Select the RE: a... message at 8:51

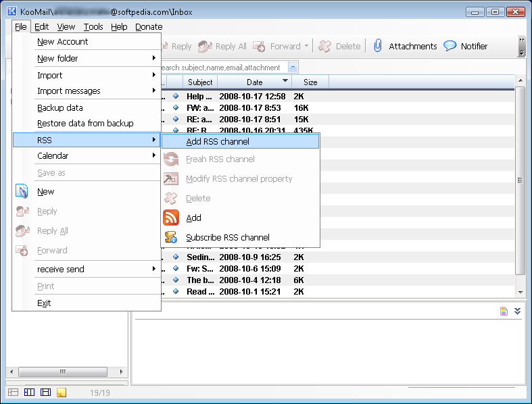(x=337, y=119)
